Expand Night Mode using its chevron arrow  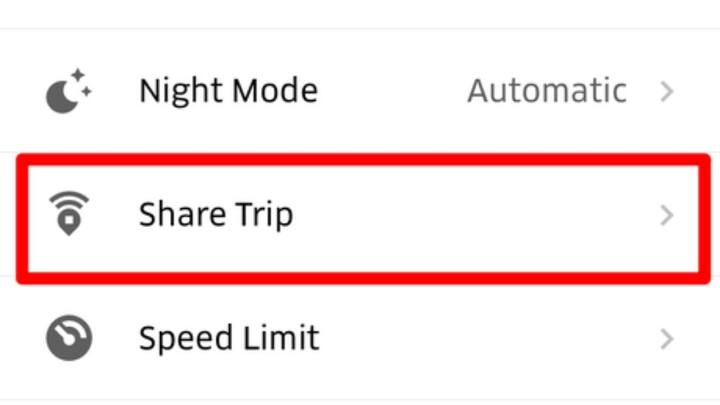[667, 91]
